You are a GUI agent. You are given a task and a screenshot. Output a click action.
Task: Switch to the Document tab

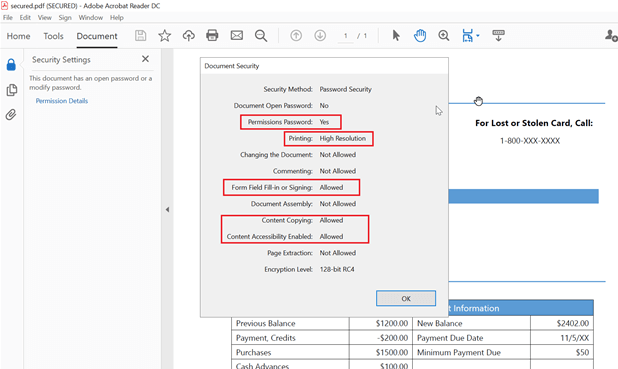97,36
